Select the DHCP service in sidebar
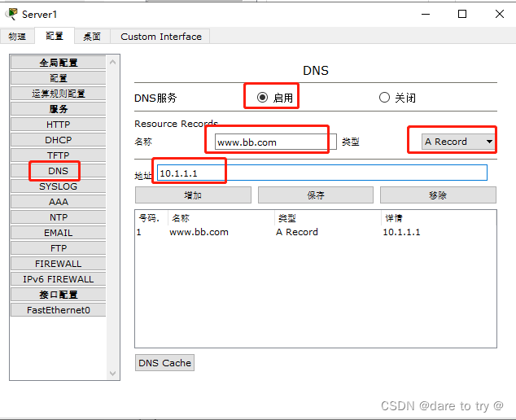516x420 pixels. (x=59, y=140)
